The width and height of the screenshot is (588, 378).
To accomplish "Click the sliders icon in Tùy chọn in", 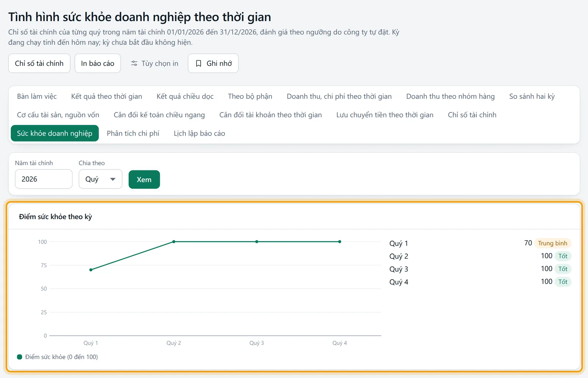I will 134,64.
